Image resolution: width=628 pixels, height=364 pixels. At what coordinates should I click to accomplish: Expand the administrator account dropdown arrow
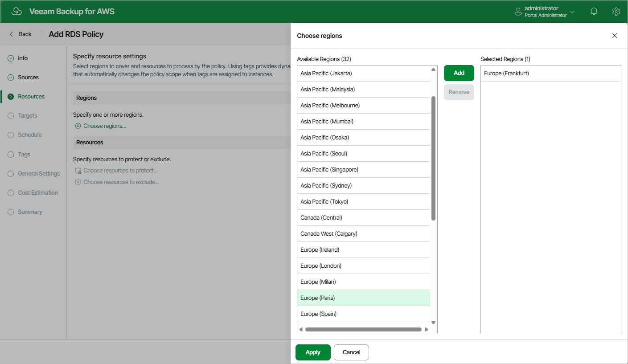[573, 12]
